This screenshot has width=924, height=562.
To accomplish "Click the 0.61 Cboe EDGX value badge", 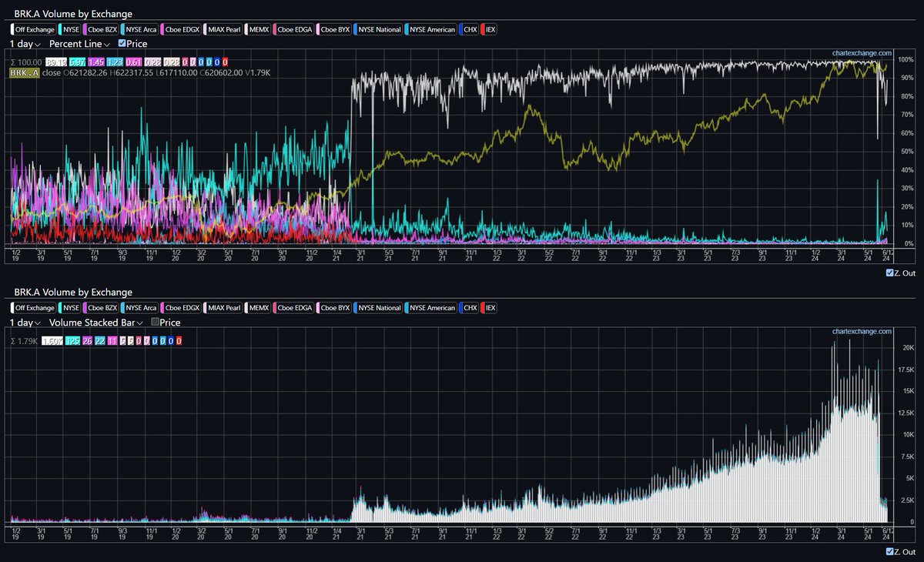I will click(x=134, y=62).
